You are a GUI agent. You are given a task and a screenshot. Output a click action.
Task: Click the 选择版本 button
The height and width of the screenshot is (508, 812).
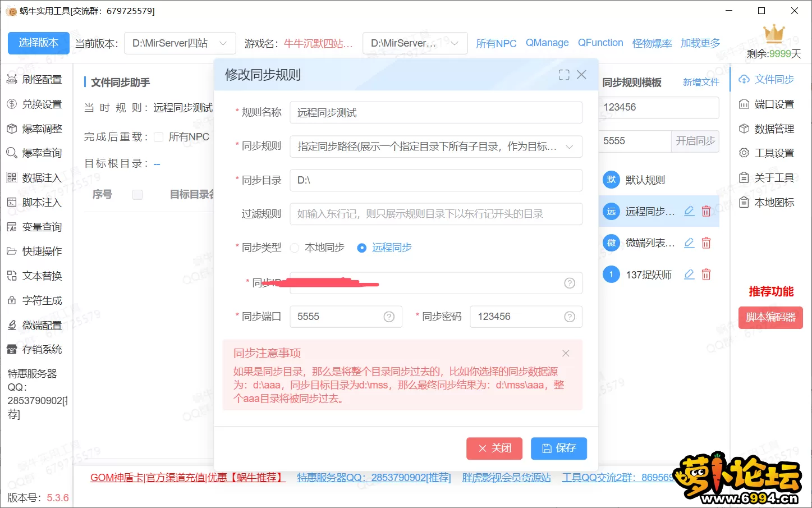point(39,43)
